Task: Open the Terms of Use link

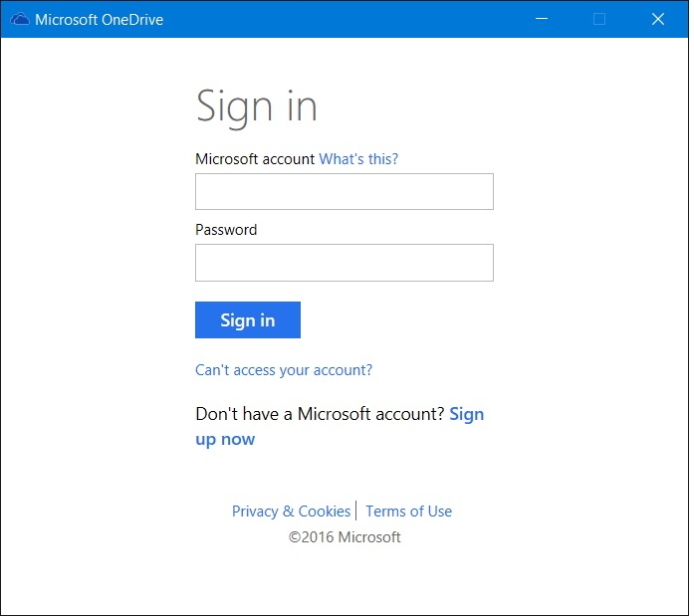Action: click(x=408, y=512)
